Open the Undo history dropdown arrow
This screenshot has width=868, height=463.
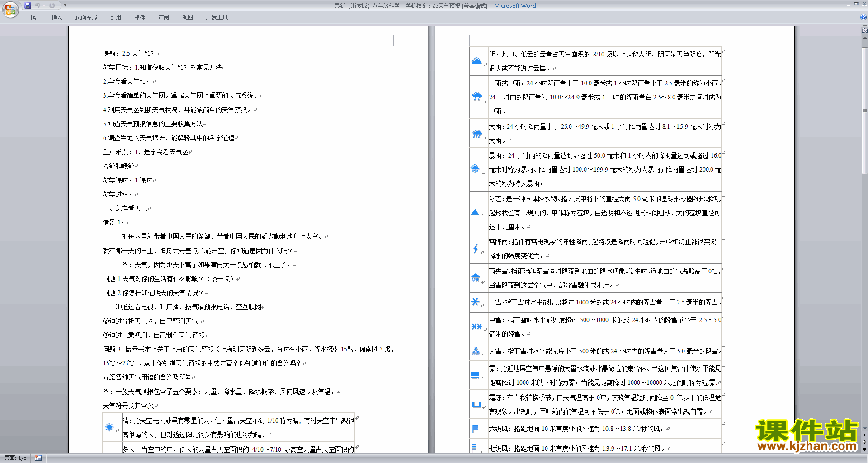pos(44,5)
